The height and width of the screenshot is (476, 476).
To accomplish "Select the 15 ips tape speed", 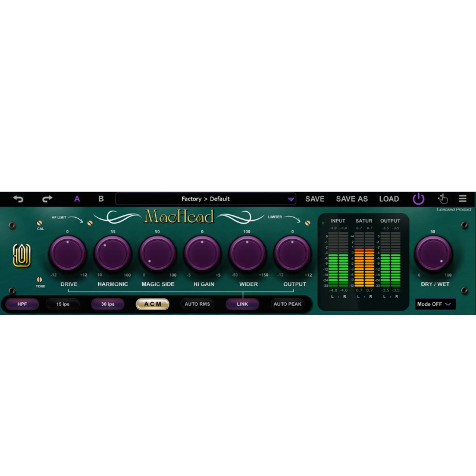I will click(x=62, y=303).
